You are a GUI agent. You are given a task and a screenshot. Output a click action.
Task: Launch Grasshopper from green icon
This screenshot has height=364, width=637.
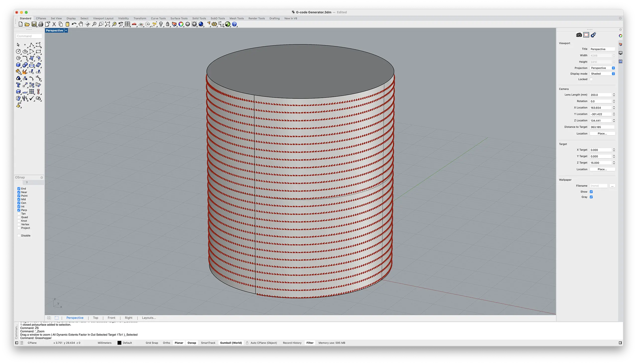pyautogui.click(x=227, y=24)
